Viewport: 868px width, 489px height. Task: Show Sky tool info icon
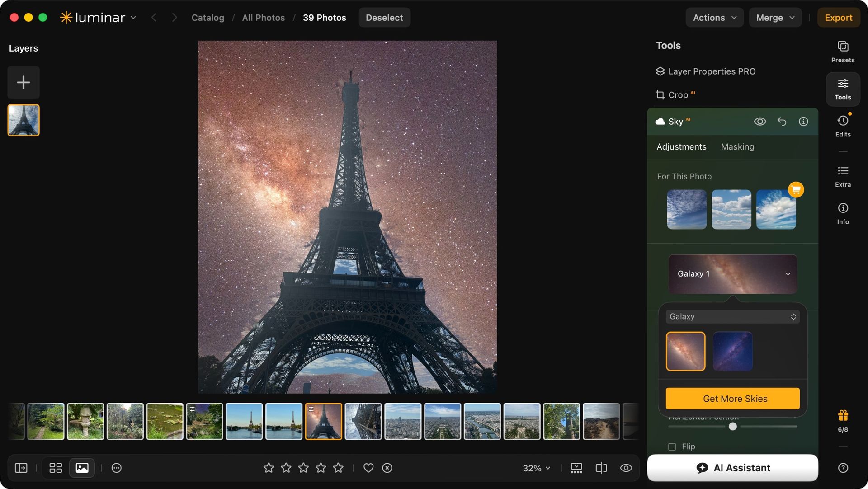coord(803,122)
